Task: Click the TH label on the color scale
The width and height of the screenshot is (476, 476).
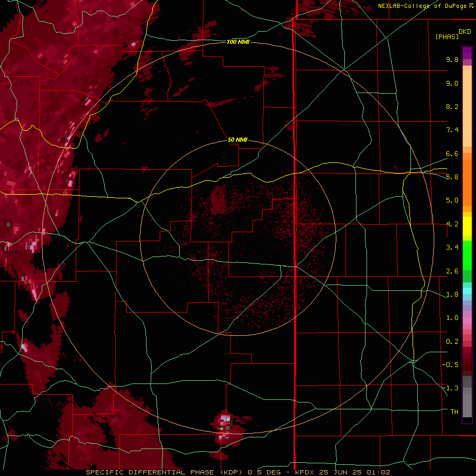Action: (x=454, y=412)
